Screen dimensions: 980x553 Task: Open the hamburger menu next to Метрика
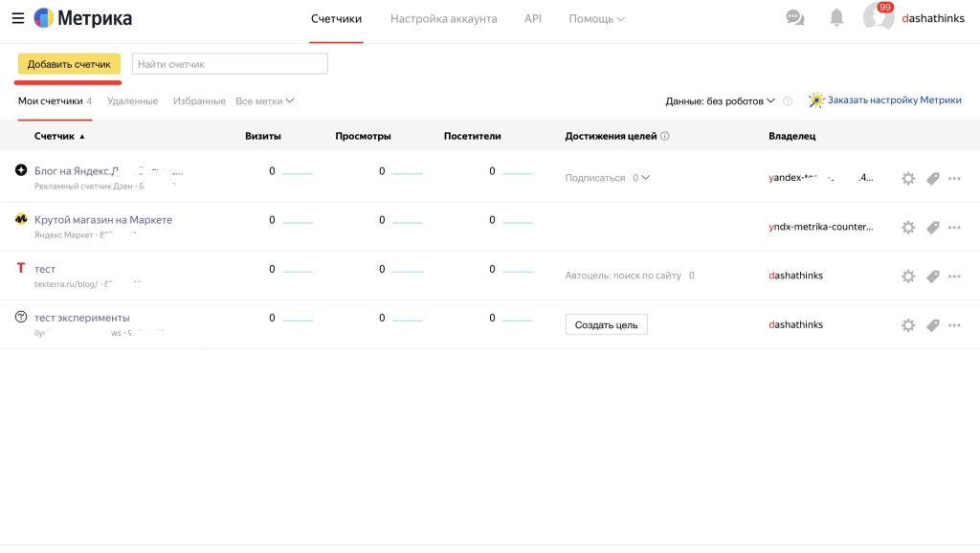pyautogui.click(x=17, y=18)
